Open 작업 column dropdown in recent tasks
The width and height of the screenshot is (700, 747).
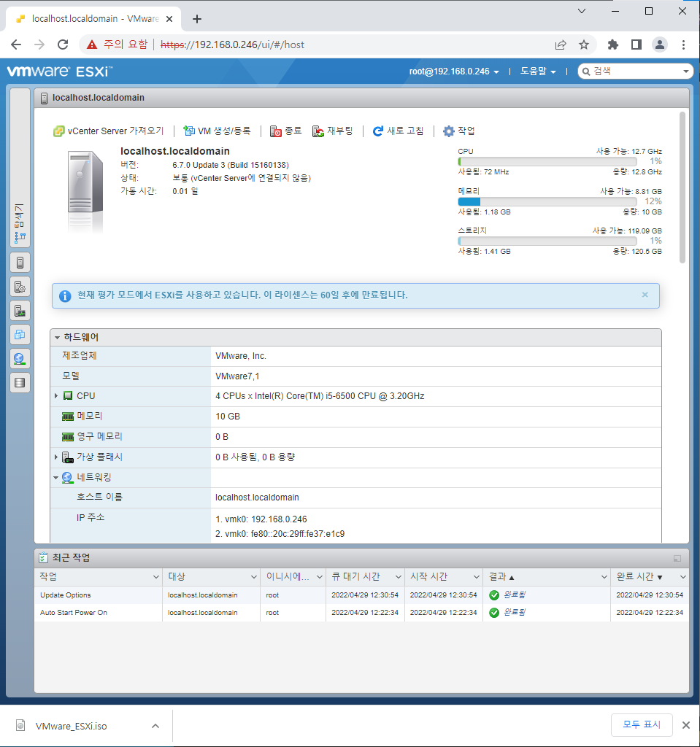[x=156, y=577]
